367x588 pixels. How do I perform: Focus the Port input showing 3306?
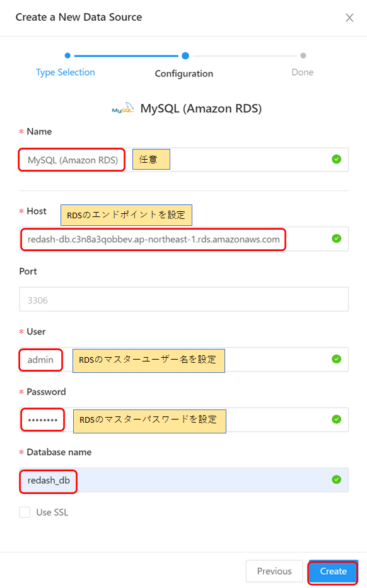183,298
